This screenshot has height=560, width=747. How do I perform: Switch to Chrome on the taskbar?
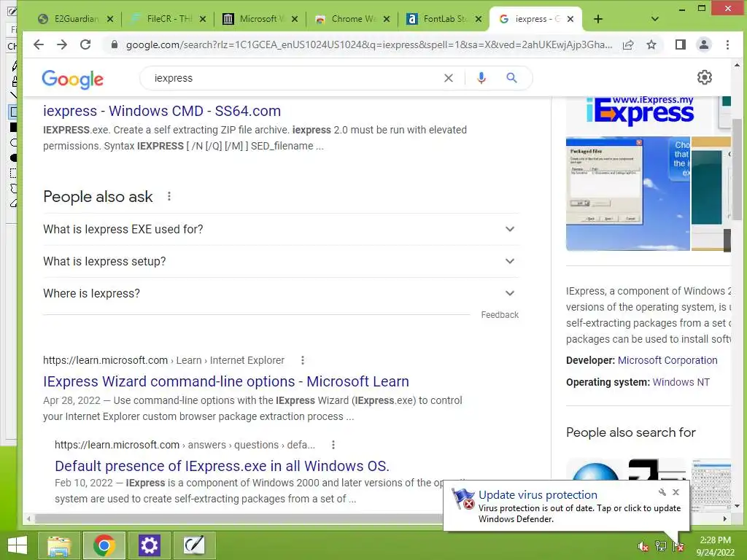point(104,545)
